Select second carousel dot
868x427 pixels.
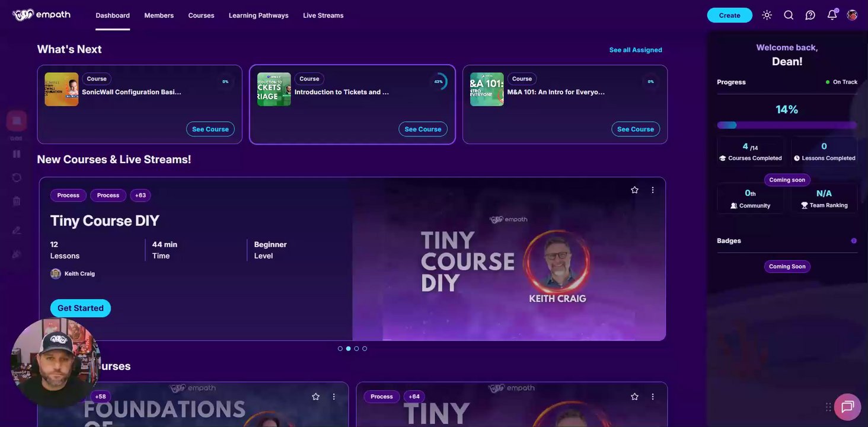click(x=348, y=349)
